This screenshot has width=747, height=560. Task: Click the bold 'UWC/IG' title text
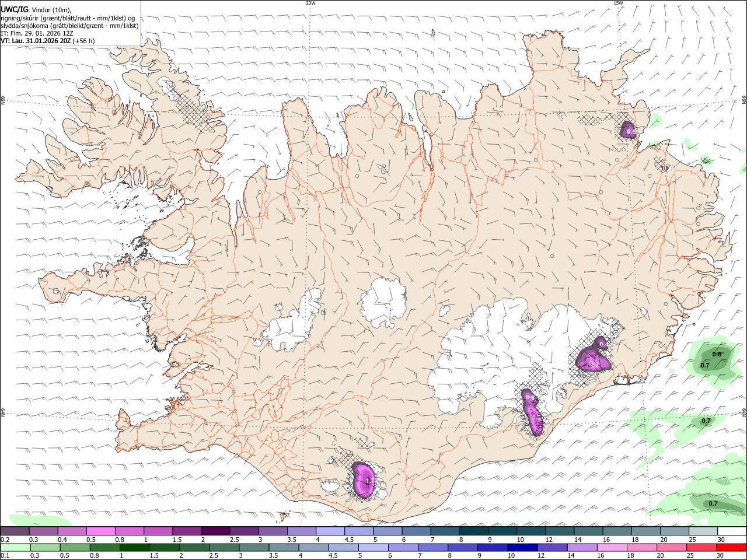point(14,9)
